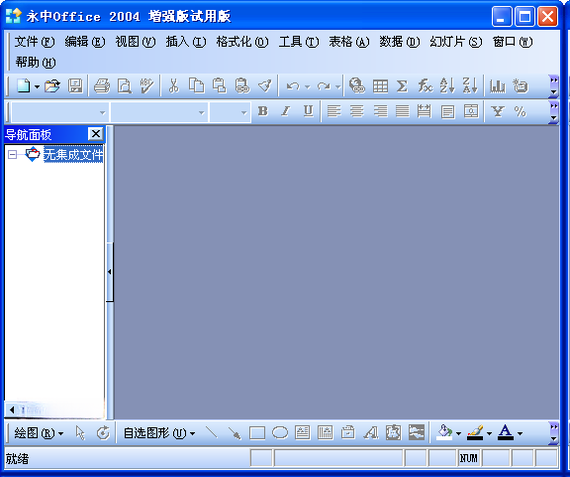Click the Sort Descending Z-A icon
This screenshot has height=477, width=570.
point(470,86)
